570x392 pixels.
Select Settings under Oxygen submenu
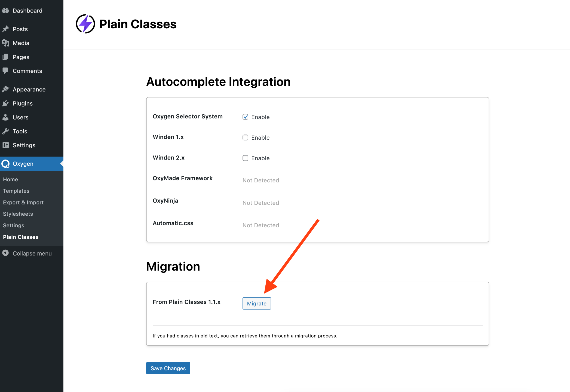point(13,225)
